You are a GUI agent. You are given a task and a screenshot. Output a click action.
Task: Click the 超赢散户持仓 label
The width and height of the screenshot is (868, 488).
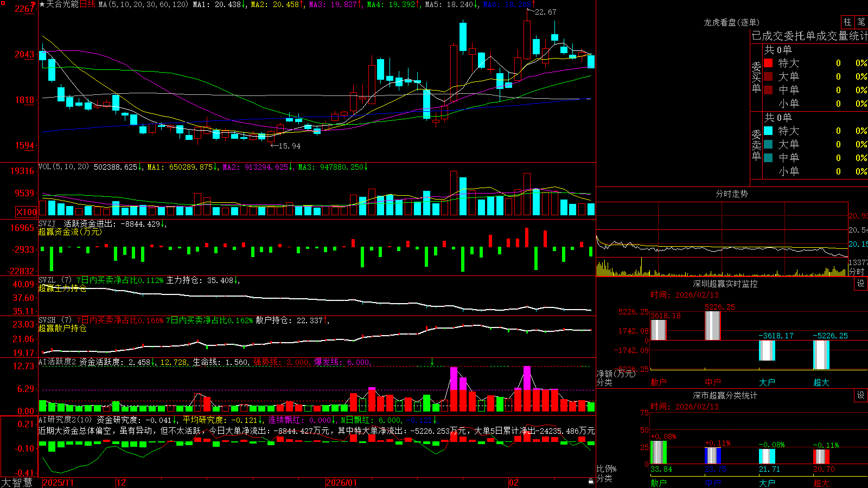pyautogui.click(x=62, y=329)
